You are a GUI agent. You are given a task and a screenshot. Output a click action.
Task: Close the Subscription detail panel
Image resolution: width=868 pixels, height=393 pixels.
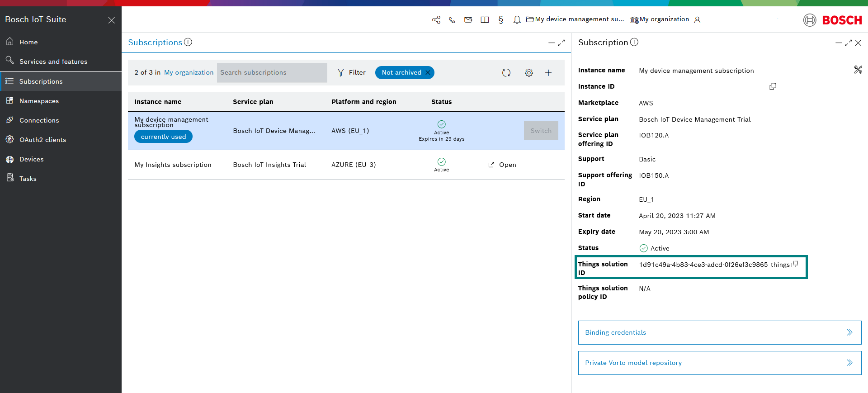coord(858,43)
